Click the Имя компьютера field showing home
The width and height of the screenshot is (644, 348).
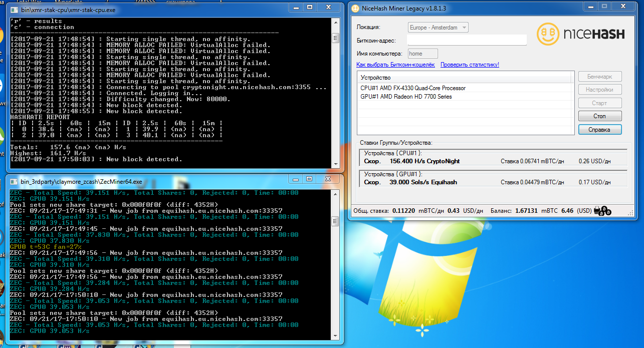[x=422, y=53]
